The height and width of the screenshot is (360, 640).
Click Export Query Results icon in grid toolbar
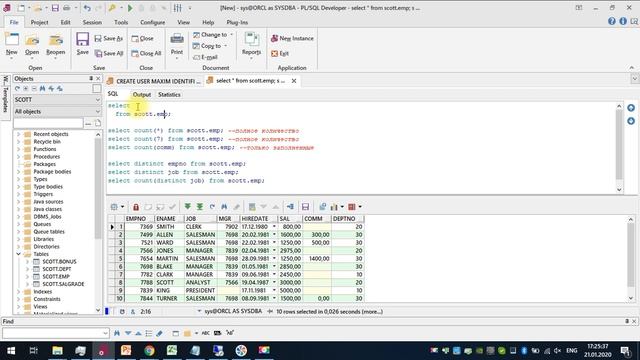coord(322,207)
